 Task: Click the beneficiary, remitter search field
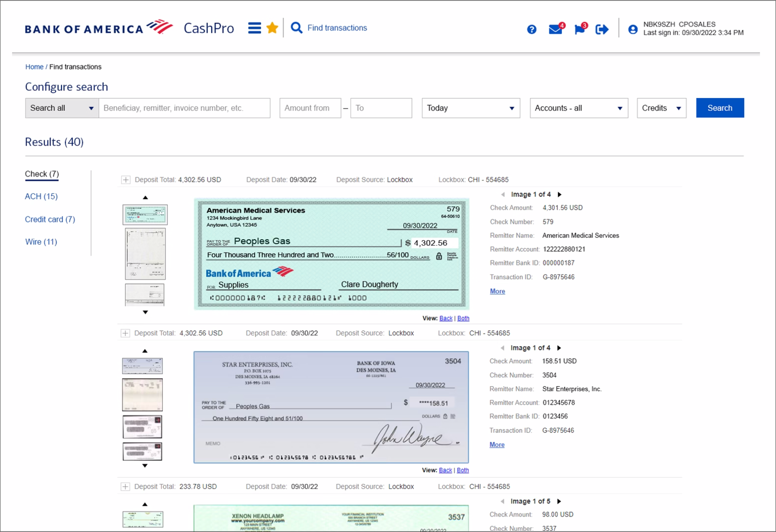click(x=184, y=108)
